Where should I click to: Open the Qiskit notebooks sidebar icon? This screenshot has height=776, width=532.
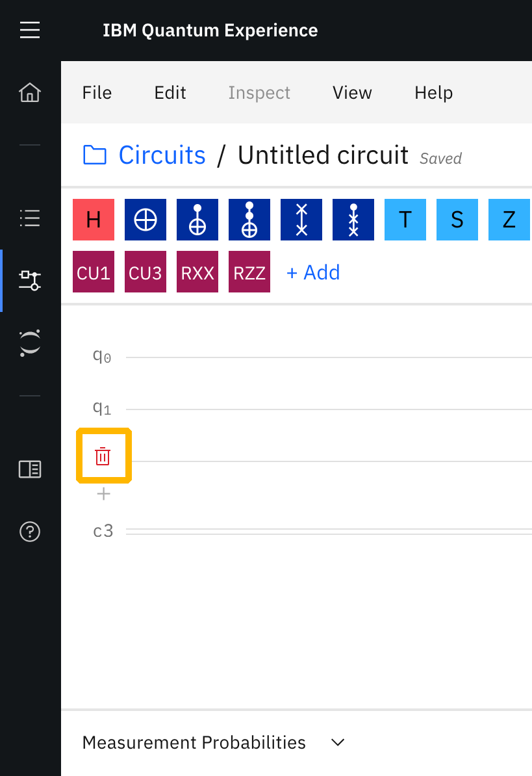point(30,343)
